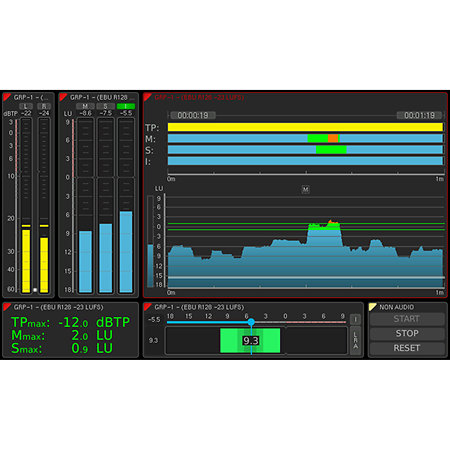
Task: Click red corner flag of loudness history panel
Action: point(147,97)
